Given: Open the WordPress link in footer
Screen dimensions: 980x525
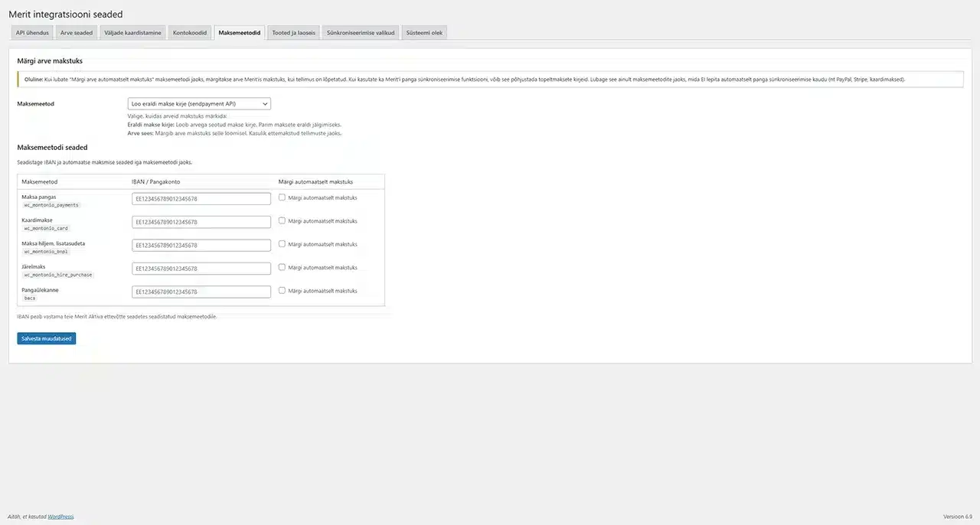Looking at the screenshot, I should coord(60,517).
